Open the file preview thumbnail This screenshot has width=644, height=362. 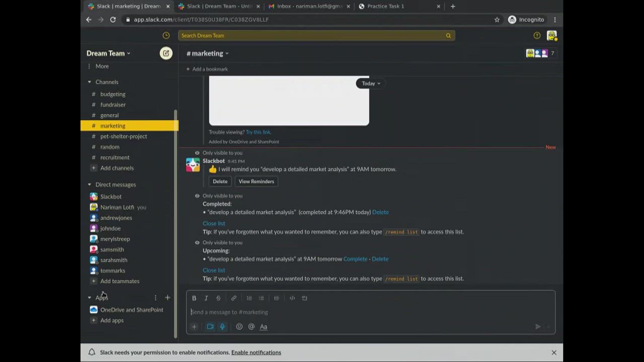click(x=289, y=101)
